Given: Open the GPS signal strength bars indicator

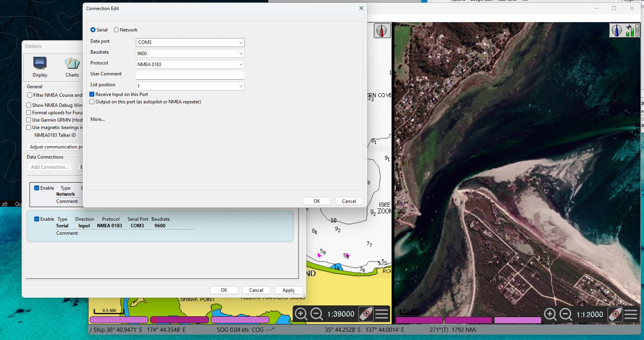Looking at the screenshot, I should 632,30.
